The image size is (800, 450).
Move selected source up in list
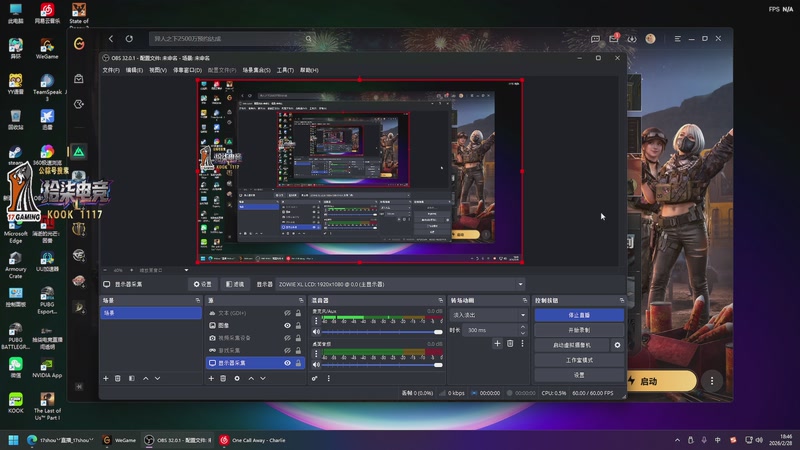click(x=251, y=379)
